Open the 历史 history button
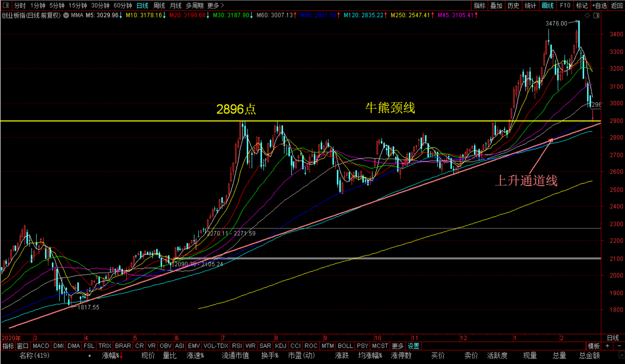 513,5
